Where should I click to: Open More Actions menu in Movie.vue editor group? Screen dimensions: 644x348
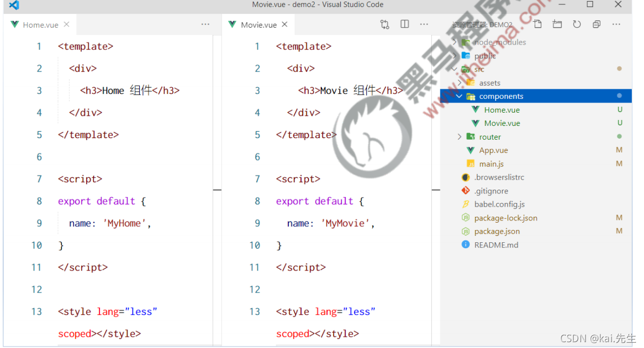424,24
